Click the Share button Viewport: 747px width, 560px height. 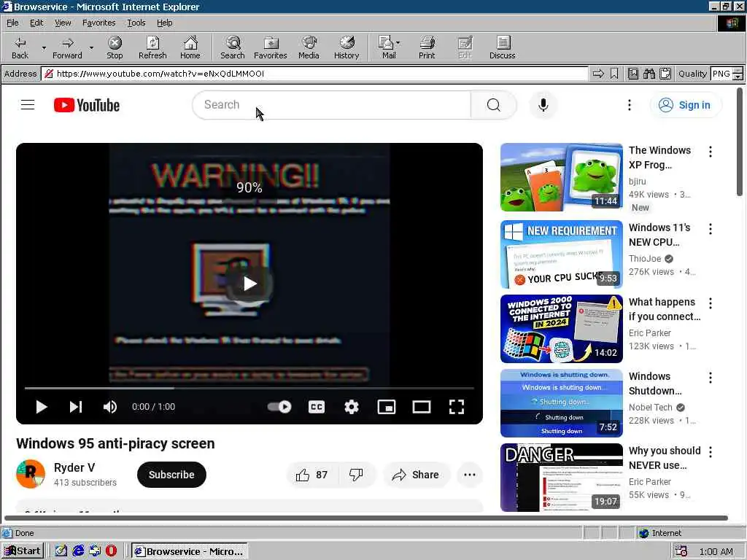tap(415, 475)
